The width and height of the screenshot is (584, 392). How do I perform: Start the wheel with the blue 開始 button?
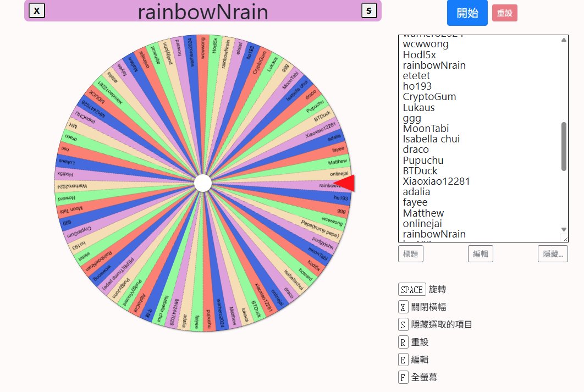[467, 13]
